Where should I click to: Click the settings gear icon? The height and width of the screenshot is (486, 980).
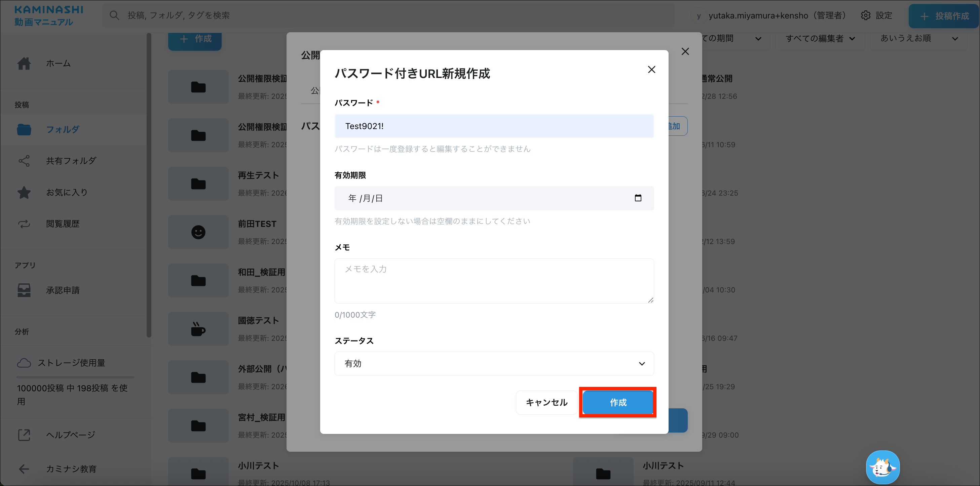866,15
